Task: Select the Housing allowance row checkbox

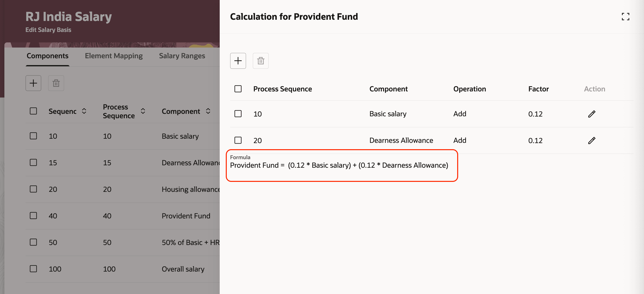Action: coord(33,189)
